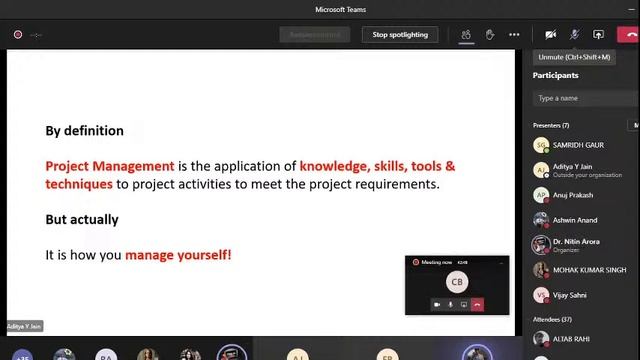Viewport: 640px width, 360px height.
Task: Click the But actually heading on slide
Action: [82, 220]
